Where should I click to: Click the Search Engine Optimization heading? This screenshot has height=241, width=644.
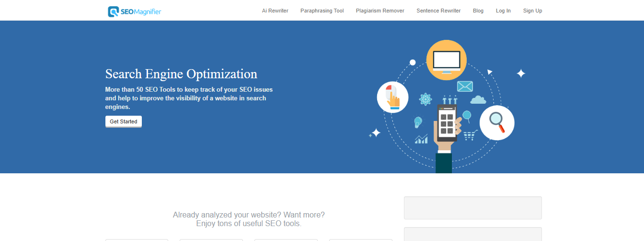pos(181,74)
